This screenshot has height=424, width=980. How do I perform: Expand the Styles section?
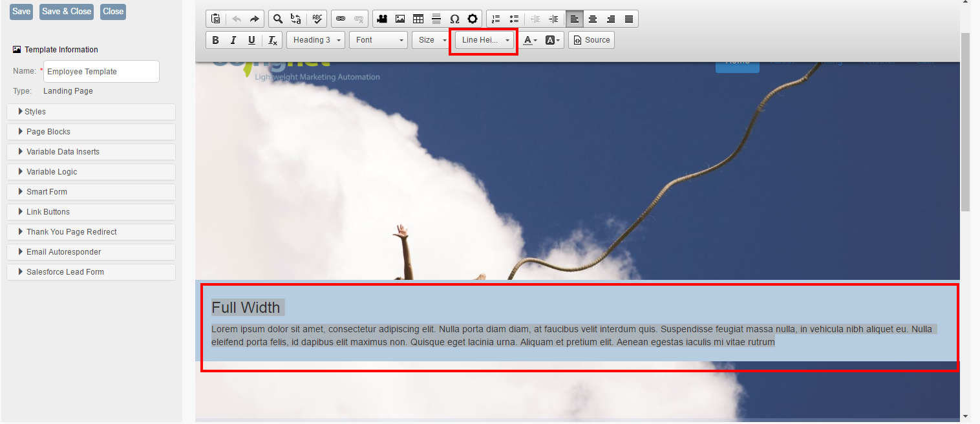pyautogui.click(x=91, y=112)
